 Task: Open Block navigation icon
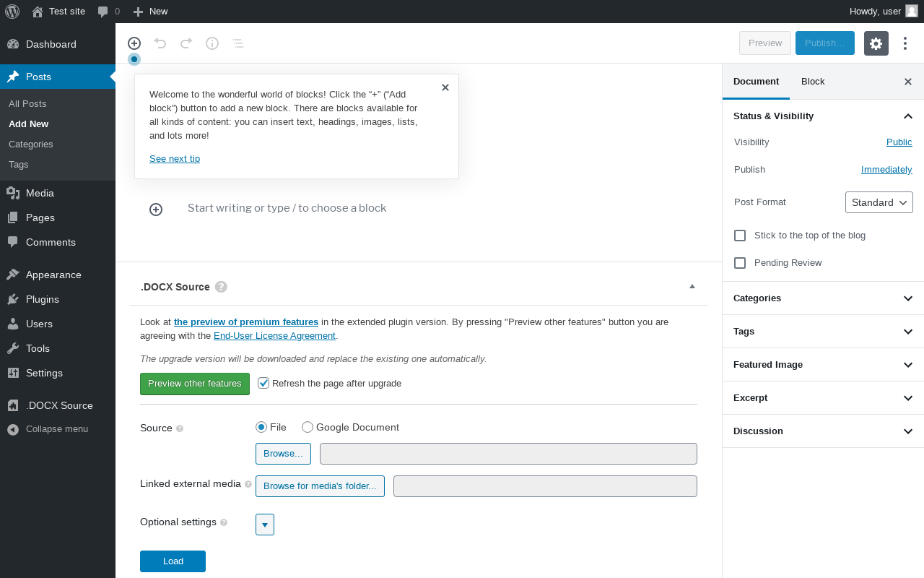238,43
